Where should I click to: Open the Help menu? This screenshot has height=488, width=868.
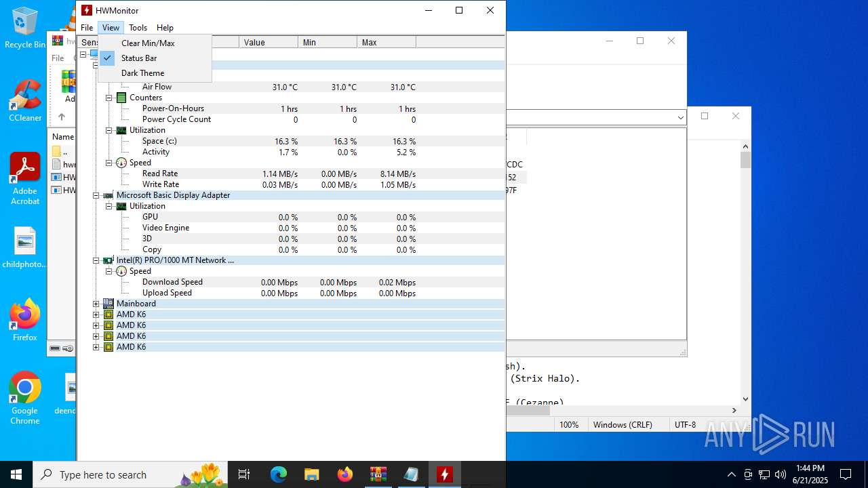(x=165, y=28)
